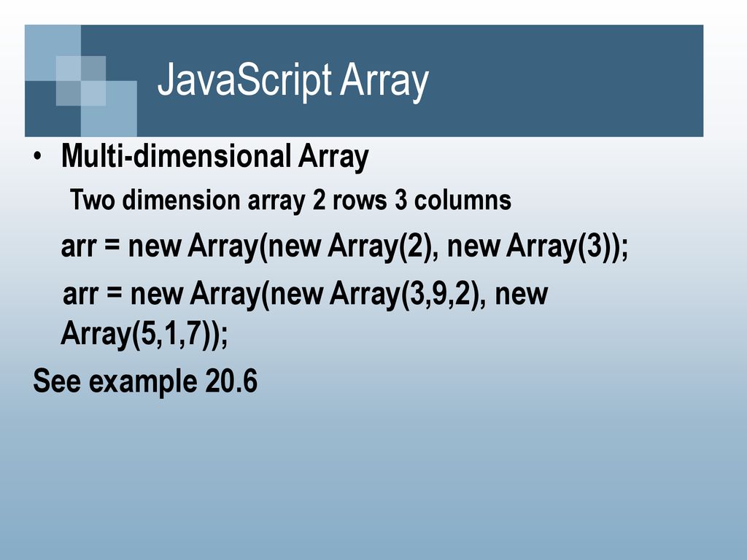Screen dimensions: 747x560
Task: Click the code line containing 'new Array(3,9,2), new'
Action: [x=306, y=294]
